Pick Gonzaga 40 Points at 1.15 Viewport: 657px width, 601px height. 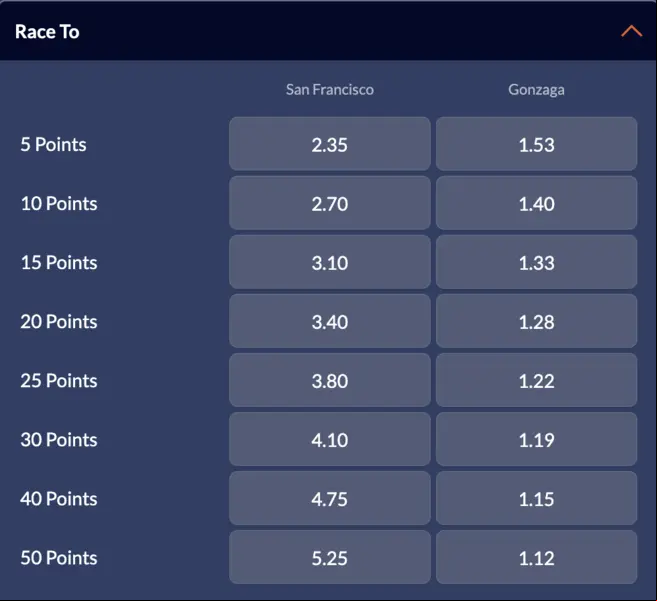536,498
